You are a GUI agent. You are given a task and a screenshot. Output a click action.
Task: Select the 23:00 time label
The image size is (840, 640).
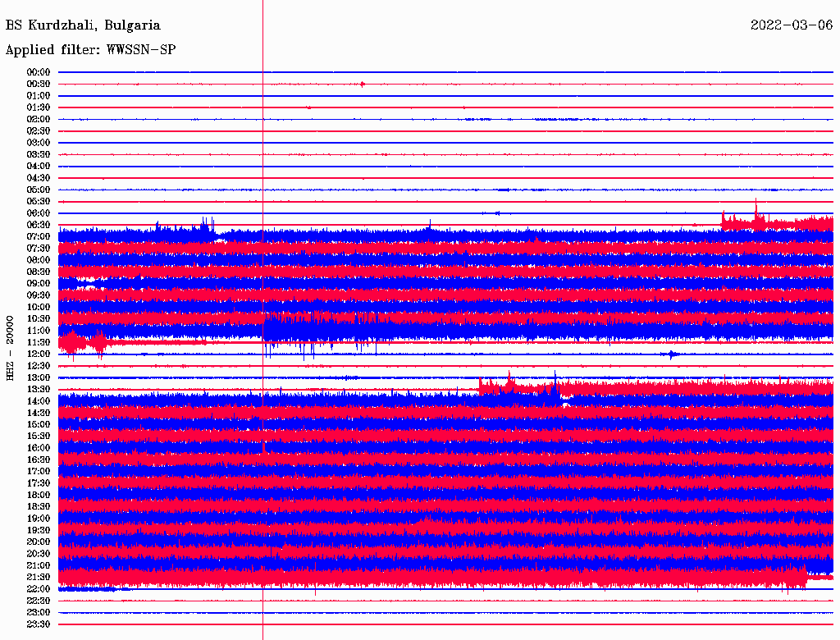pyautogui.click(x=39, y=613)
